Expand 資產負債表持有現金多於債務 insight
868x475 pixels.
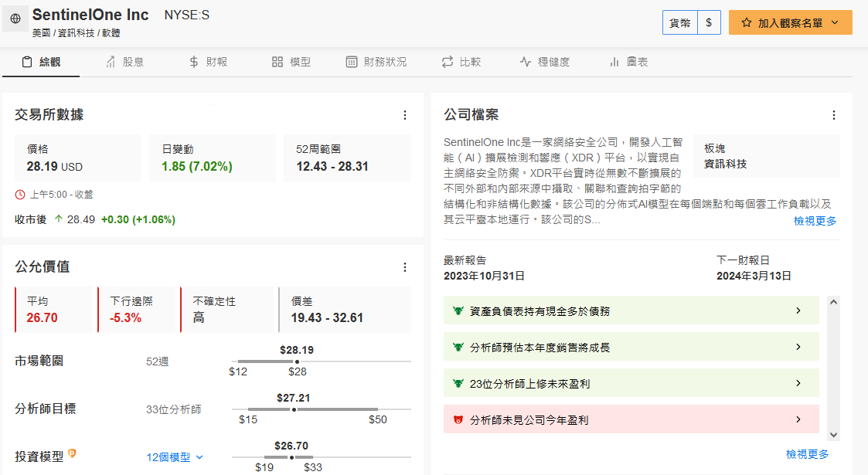(x=631, y=310)
